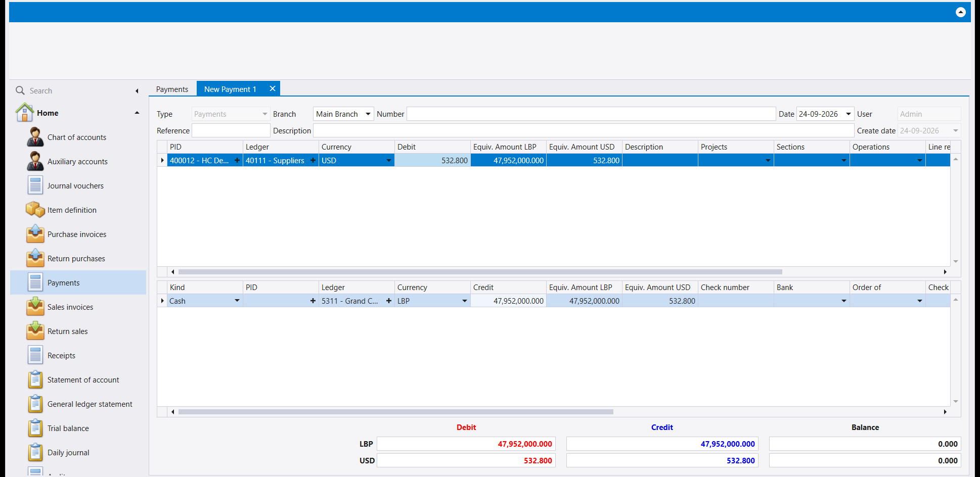Click the header Description input field
The image size is (980, 477).
coord(584,130)
